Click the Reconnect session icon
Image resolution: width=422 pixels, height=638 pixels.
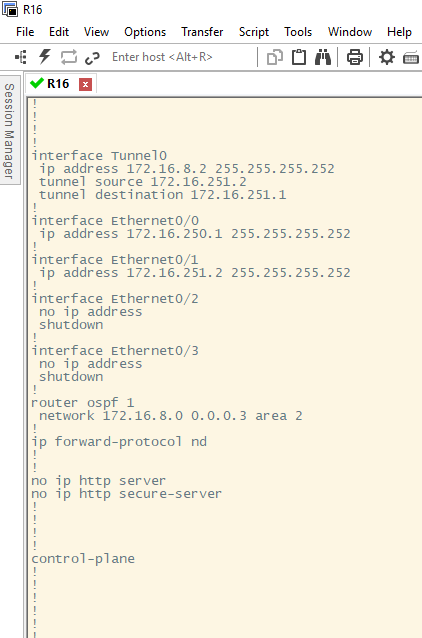[x=69, y=57]
